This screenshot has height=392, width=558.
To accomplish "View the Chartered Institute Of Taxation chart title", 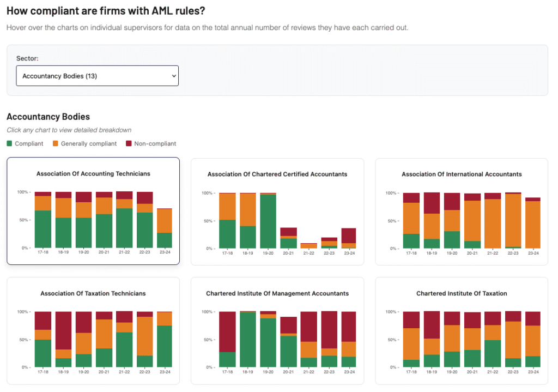I will [x=462, y=293].
